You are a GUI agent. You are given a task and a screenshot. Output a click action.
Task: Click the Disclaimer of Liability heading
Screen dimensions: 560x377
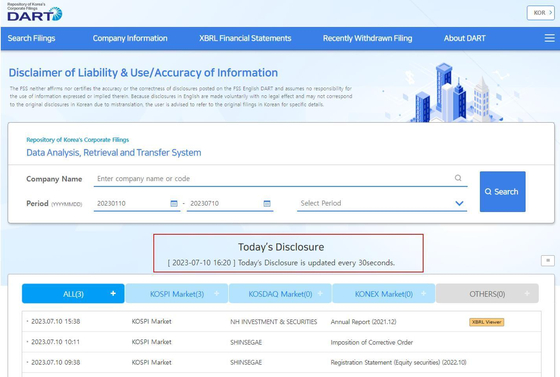coord(143,72)
